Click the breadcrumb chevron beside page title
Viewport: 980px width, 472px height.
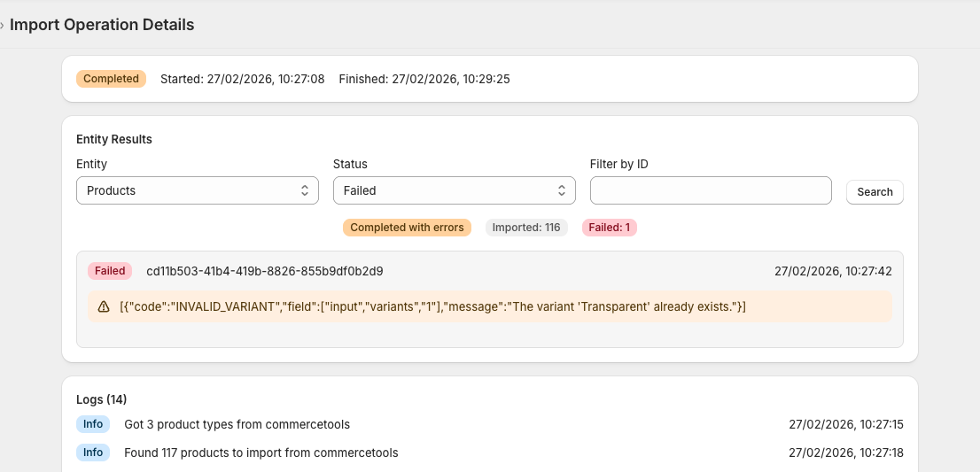pyautogui.click(x=3, y=25)
